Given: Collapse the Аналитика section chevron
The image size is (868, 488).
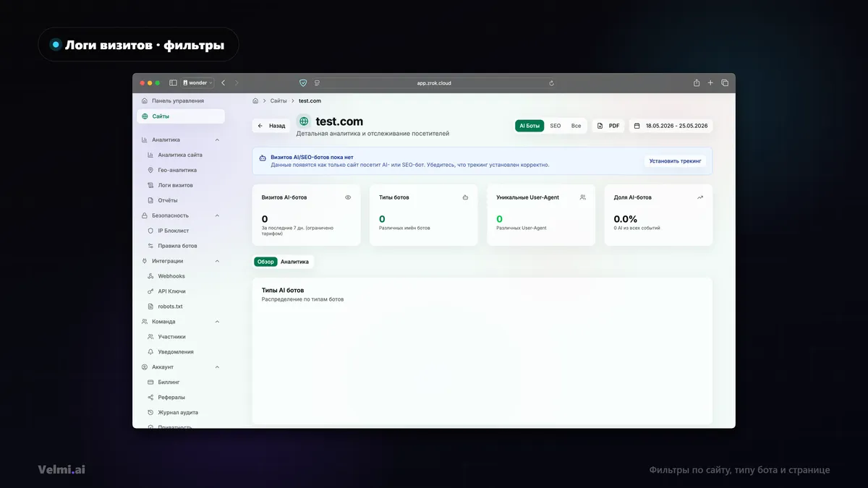Looking at the screenshot, I should click(x=217, y=140).
